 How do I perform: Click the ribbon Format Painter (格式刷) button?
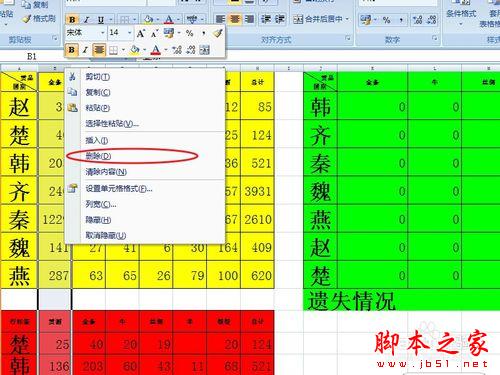click(39, 19)
